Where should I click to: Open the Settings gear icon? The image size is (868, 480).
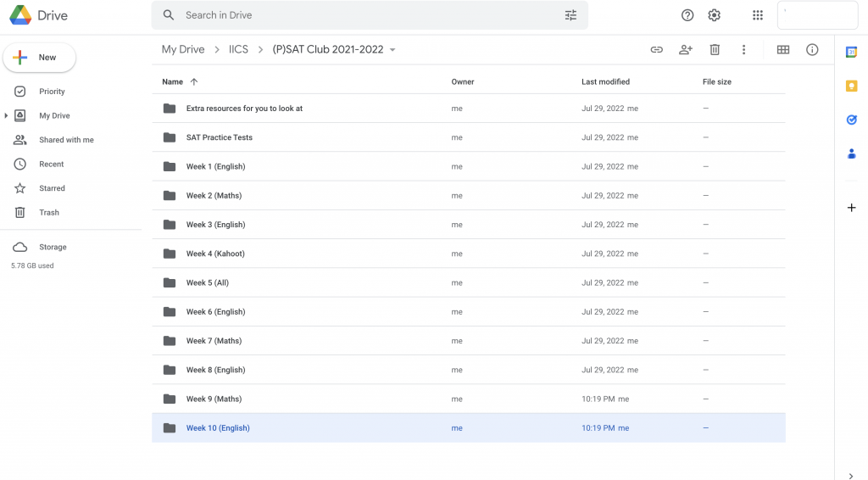coord(714,15)
